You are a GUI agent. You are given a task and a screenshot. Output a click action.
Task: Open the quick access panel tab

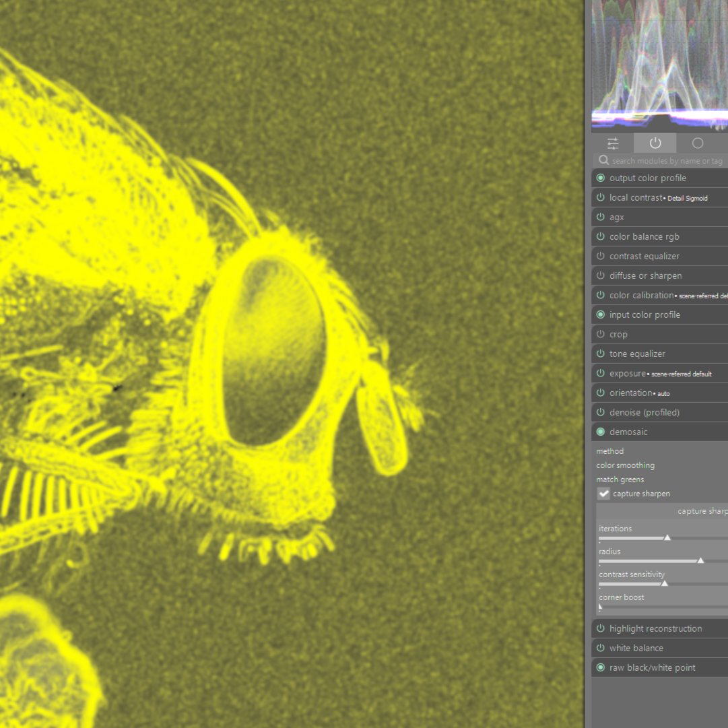[612, 143]
